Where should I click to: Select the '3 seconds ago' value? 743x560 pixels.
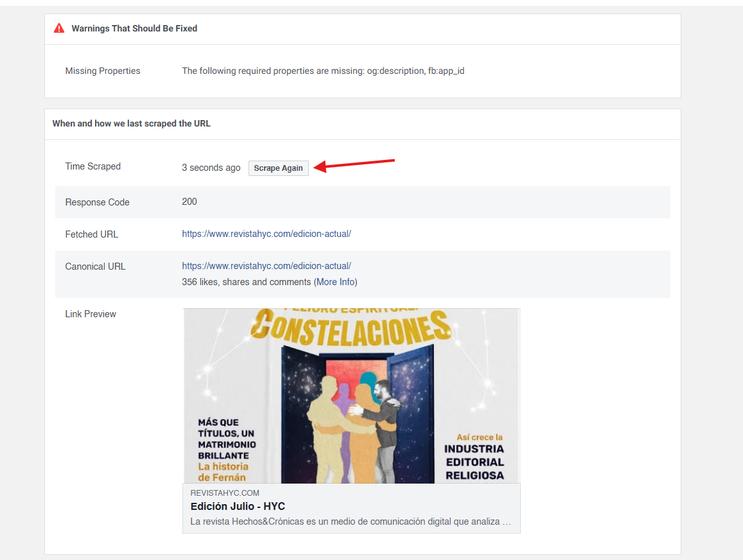click(211, 168)
